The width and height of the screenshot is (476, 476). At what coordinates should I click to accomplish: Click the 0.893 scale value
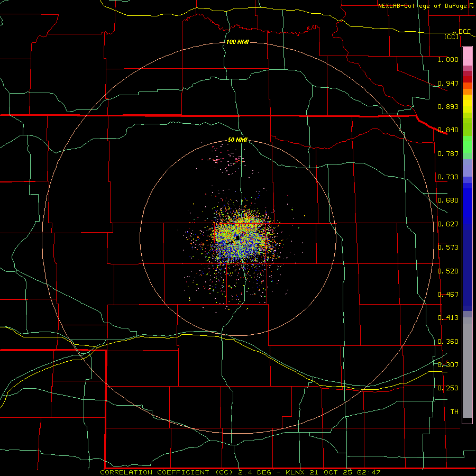pyautogui.click(x=448, y=106)
